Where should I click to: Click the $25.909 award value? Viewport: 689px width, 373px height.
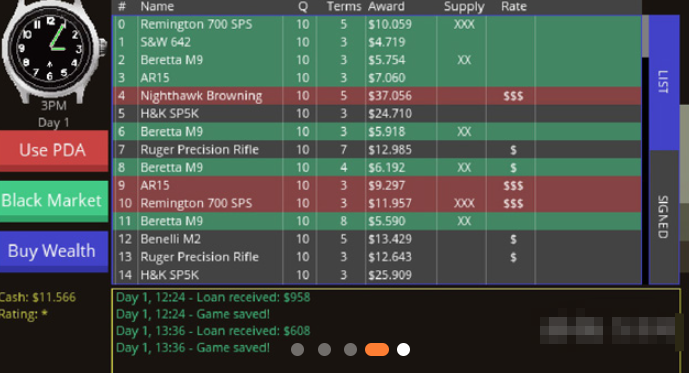click(x=390, y=275)
